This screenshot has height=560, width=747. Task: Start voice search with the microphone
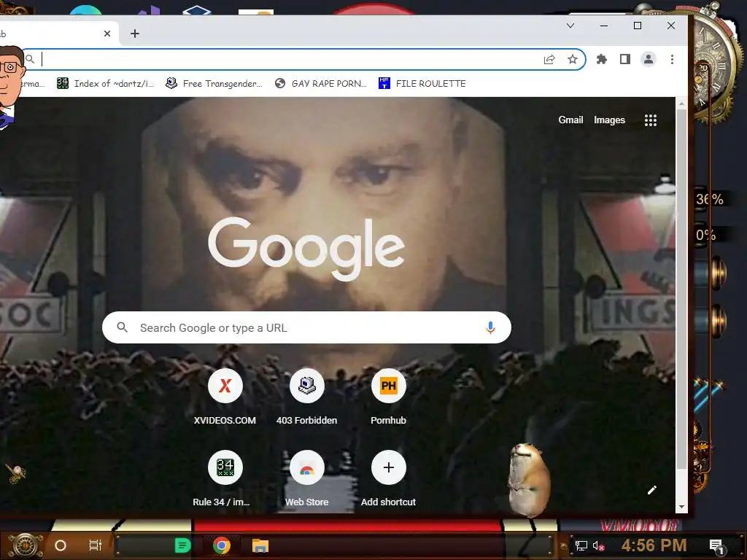click(490, 327)
